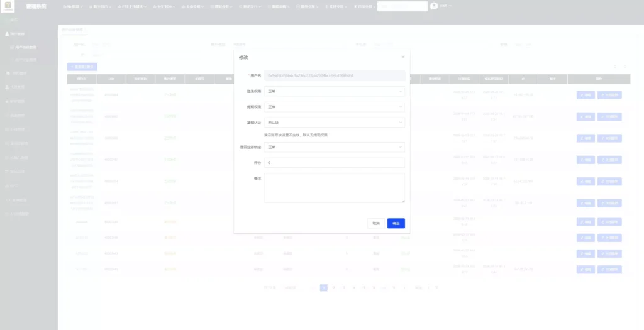Image resolution: width=644 pixels, height=330 pixels.
Task: Go to page 2 in pagination
Action: (333, 288)
